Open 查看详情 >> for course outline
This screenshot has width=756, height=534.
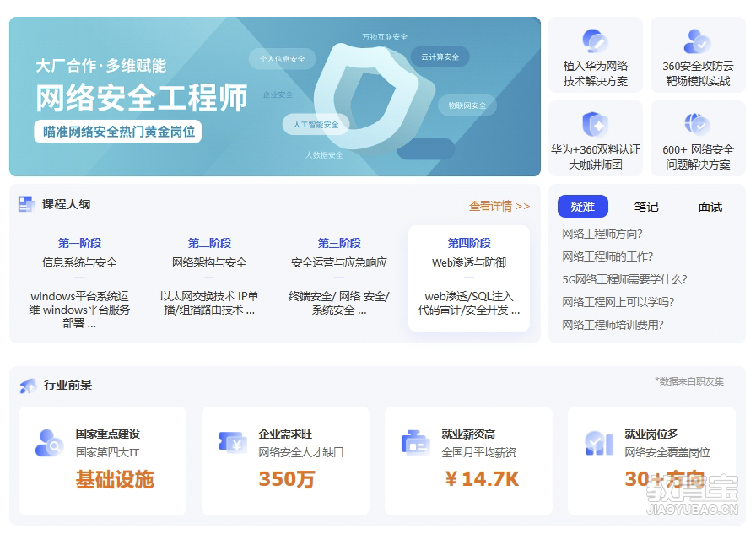pyautogui.click(x=499, y=206)
